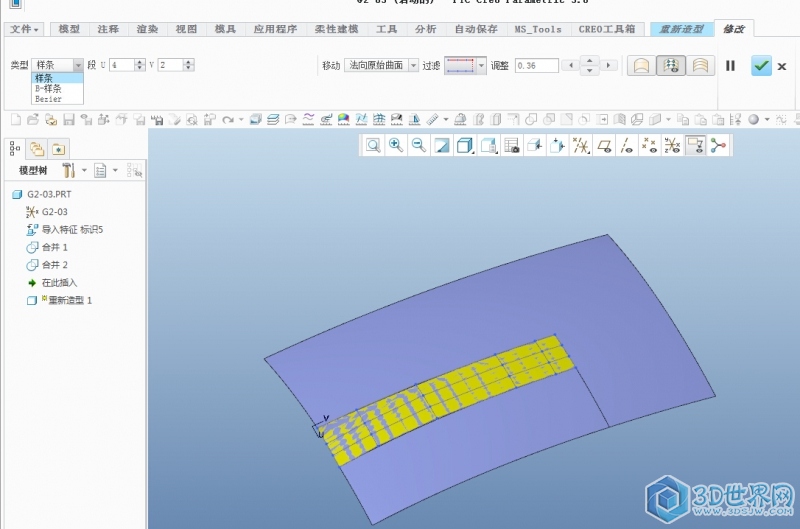Open the Display Style cube menu
Viewport: 800px width, 529px height.
[x=465, y=146]
